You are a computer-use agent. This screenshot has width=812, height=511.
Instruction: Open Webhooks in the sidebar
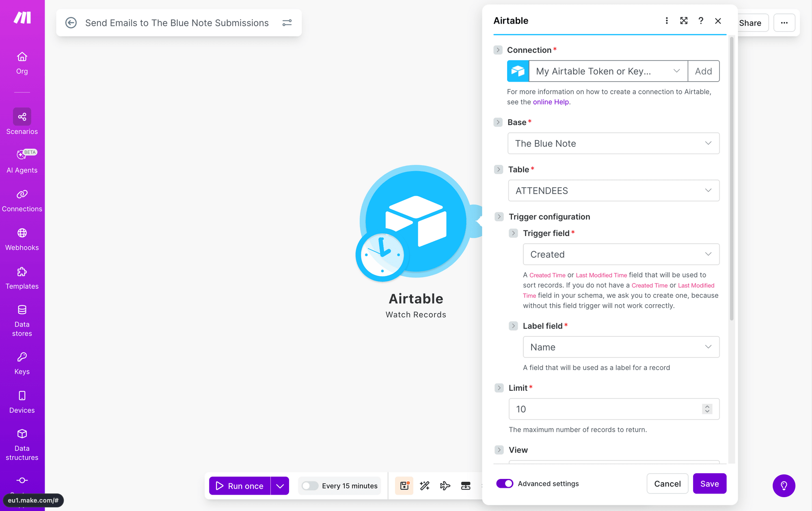click(x=22, y=239)
